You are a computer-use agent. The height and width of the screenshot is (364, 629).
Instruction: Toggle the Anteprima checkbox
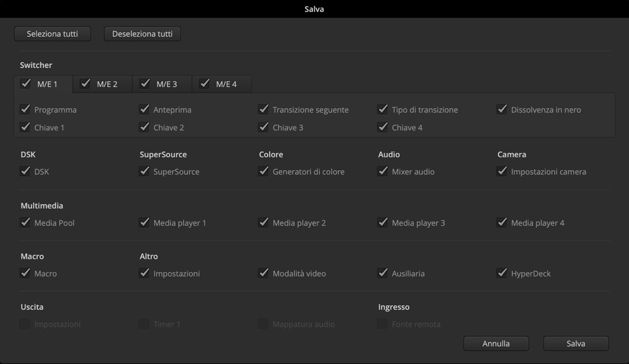click(x=144, y=110)
